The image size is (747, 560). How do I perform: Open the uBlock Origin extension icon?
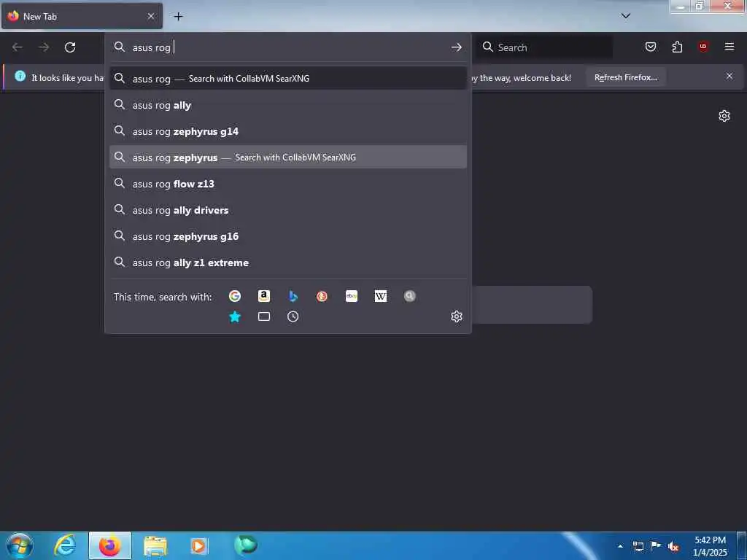(x=703, y=47)
